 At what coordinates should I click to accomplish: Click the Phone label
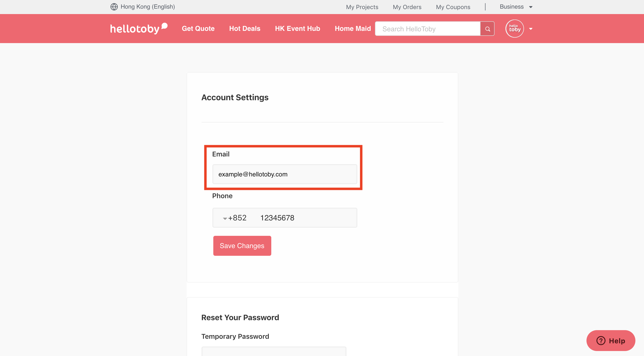(222, 196)
